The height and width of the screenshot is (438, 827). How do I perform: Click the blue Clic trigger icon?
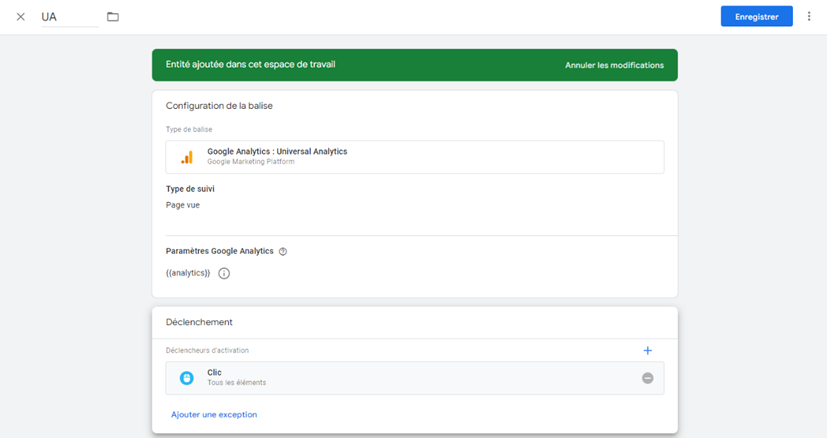187,378
